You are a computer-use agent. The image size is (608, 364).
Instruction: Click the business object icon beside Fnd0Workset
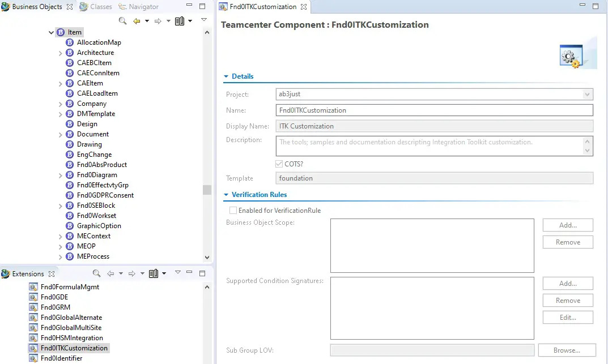70,216
